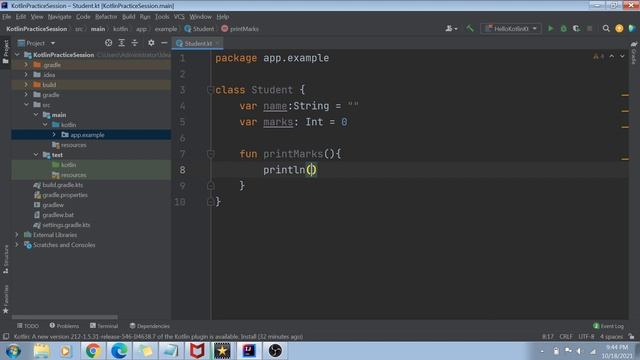The image size is (640, 360).
Task: Open the Problems tool window
Action: (x=64, y=326)
